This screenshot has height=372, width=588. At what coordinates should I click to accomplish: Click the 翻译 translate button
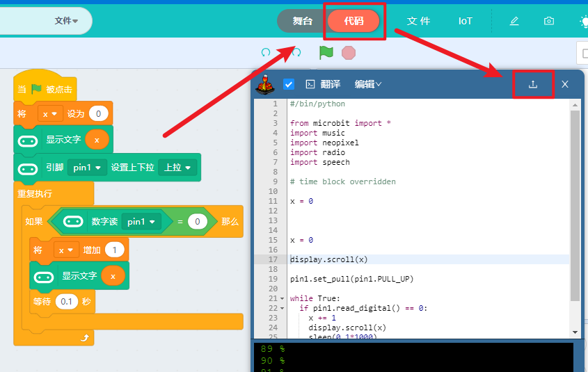324,84
